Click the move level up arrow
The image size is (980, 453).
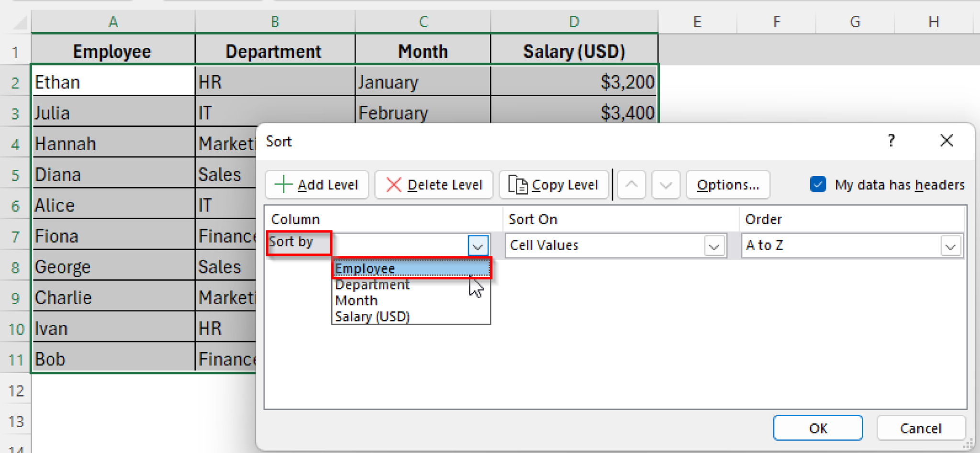click(631, 185)
